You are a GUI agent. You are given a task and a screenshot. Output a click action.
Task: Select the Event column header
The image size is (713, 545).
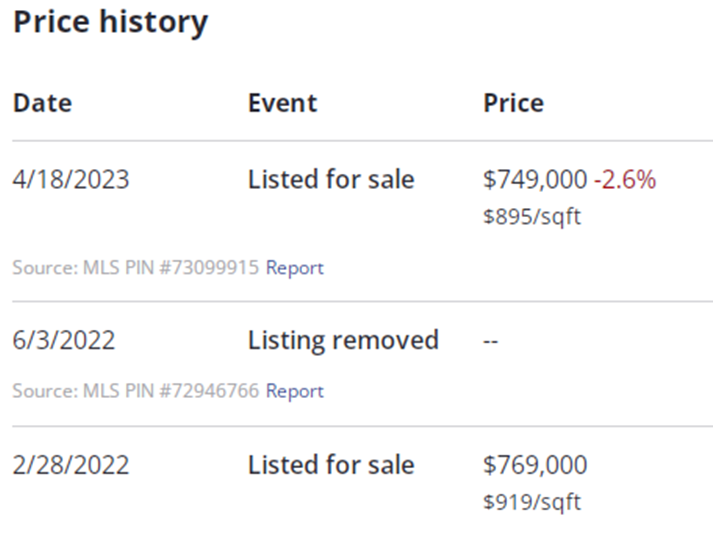pyautogui.click(x=282, y=103)
